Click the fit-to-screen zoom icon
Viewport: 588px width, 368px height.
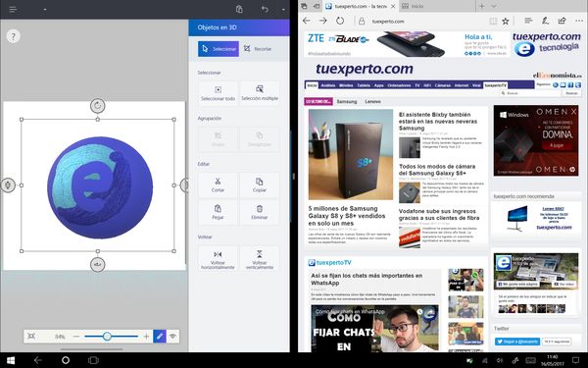(31, 336)
